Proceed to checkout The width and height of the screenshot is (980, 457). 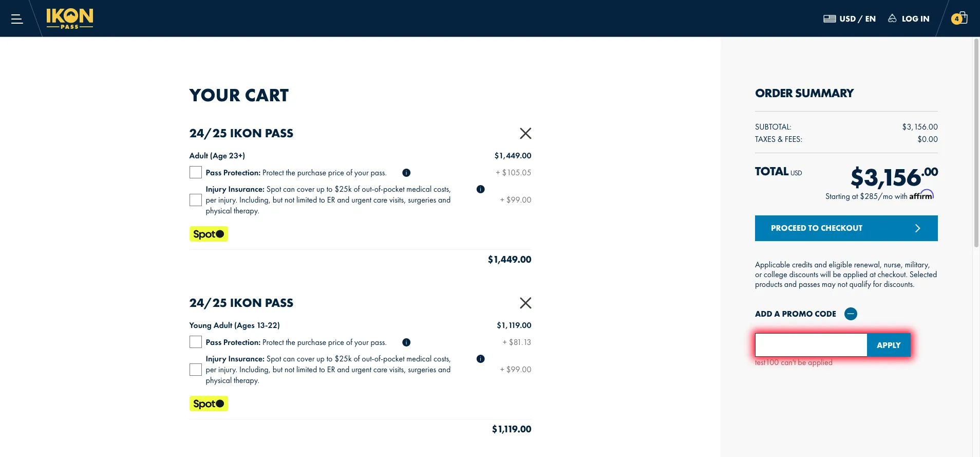coord(846,228)
